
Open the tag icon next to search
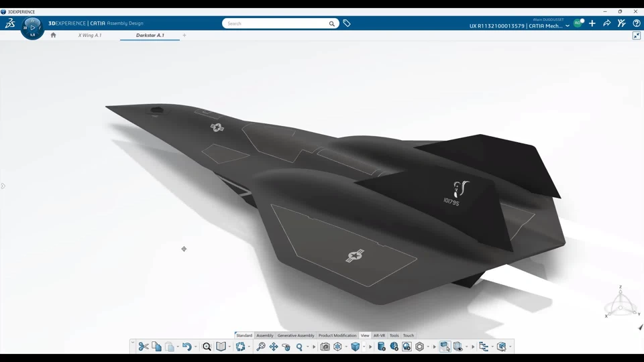coord(347,23)
